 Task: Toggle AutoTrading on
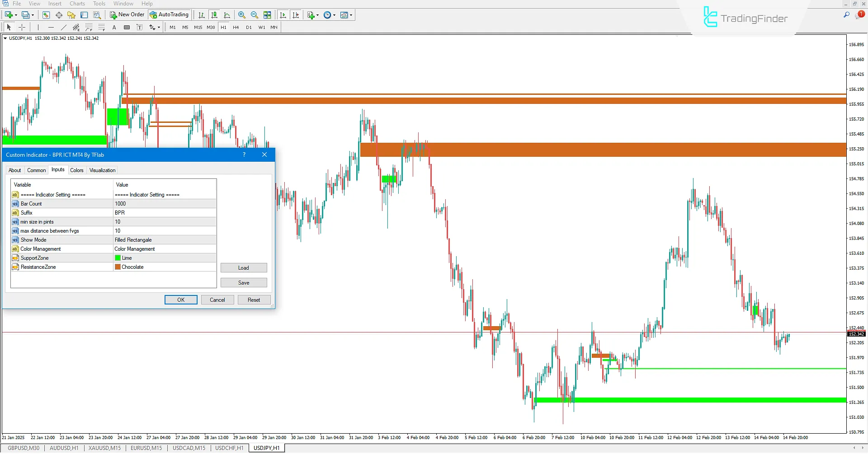click(169, 14)
